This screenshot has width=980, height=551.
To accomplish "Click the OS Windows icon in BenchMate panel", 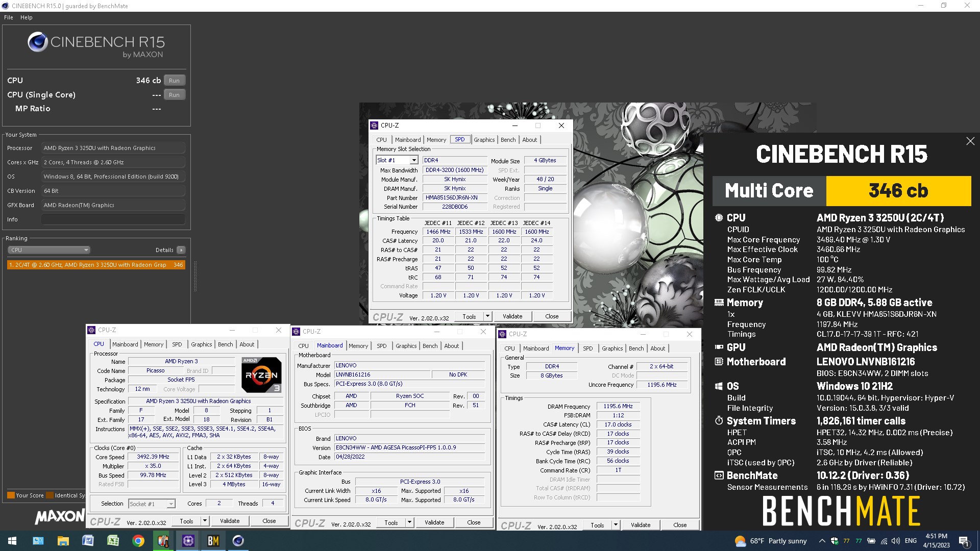I will pyautogui.click(x=719, y=386).
